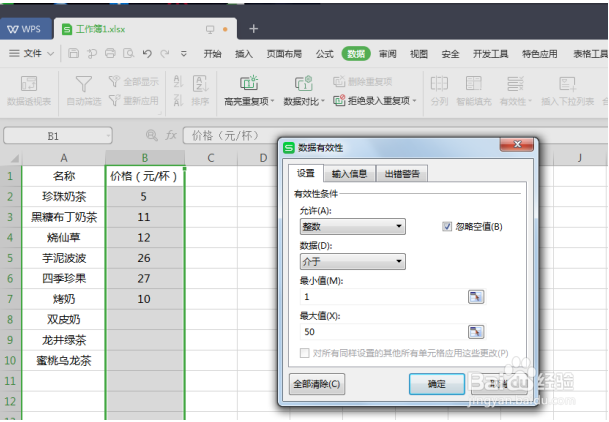
Task: Click cell containing 珍珠奶茶
Action: tap(64, 197)
